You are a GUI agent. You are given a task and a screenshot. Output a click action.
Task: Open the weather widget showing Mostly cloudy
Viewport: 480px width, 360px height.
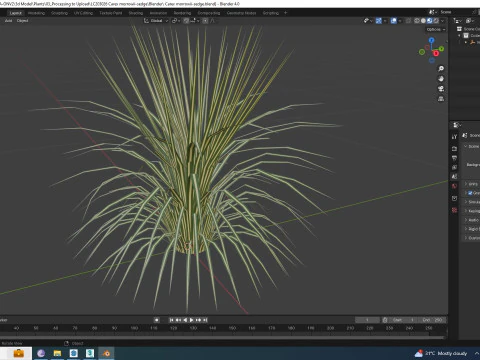click(441, 353)
